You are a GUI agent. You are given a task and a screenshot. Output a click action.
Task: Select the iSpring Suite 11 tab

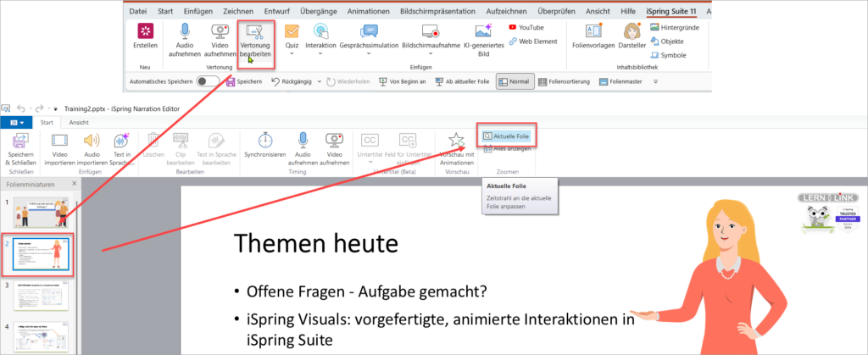click(x=670, y=11)
